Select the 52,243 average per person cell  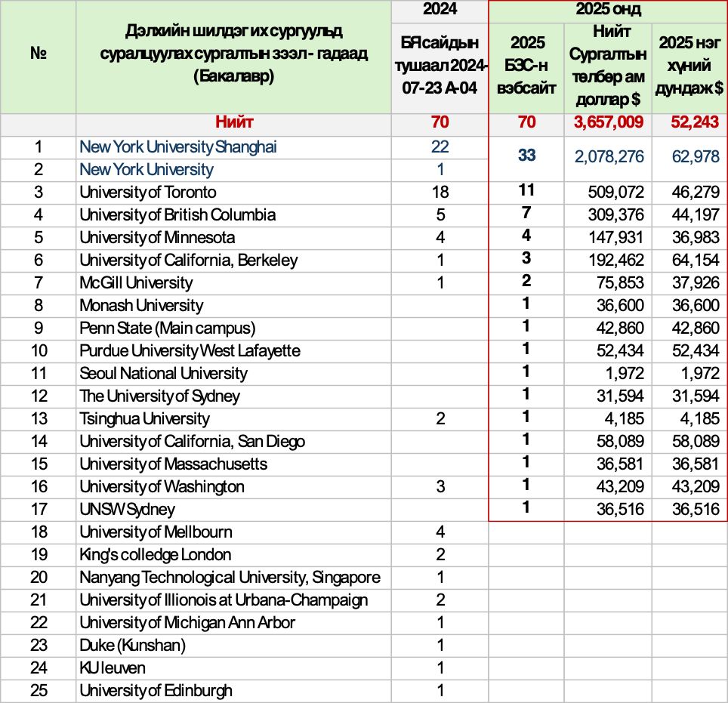point(688,122)
